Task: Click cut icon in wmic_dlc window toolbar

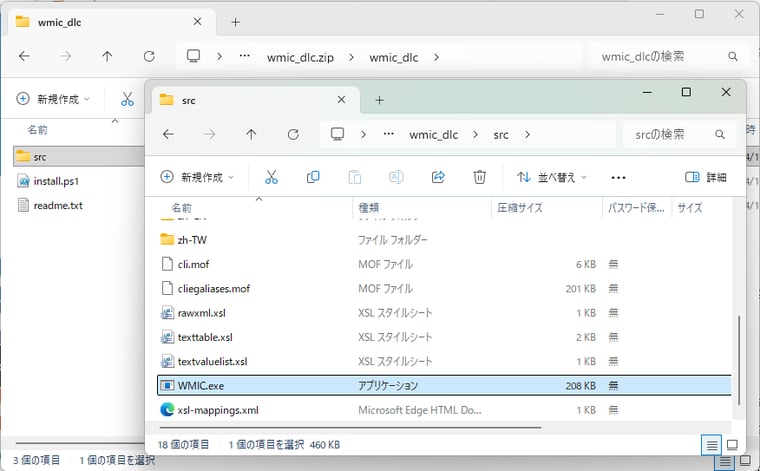Action: click(127, 99)
